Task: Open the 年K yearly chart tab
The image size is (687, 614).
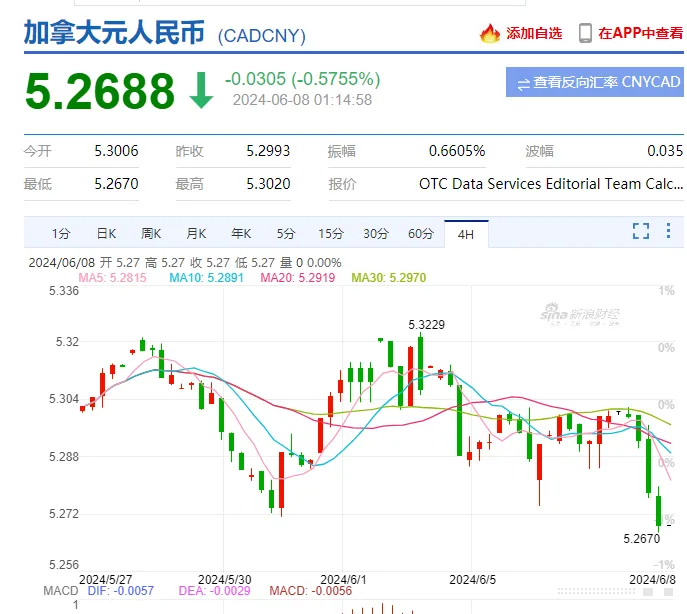Action: 241,234
